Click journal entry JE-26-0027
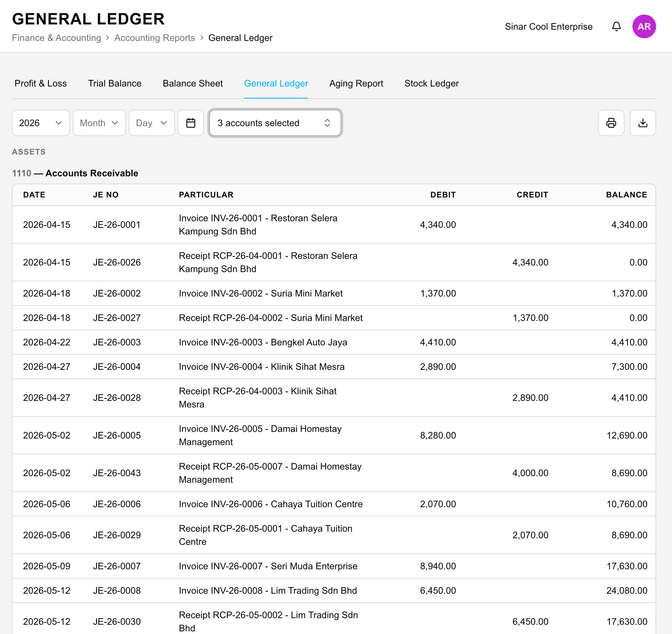 (x=117, y=318)
